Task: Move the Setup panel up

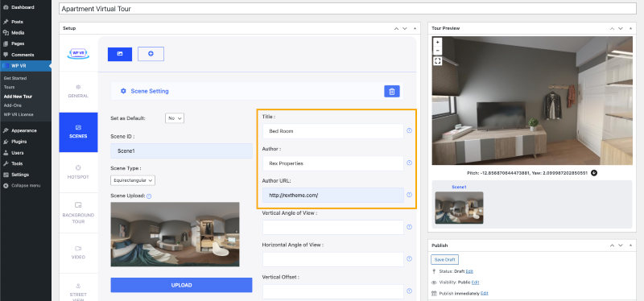Action: click(396, 28)
